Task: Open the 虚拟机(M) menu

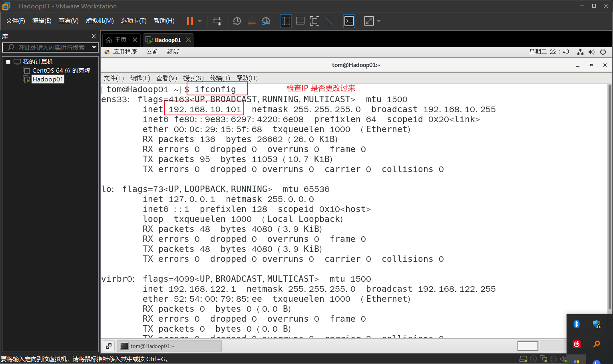Action: point(100,21)
